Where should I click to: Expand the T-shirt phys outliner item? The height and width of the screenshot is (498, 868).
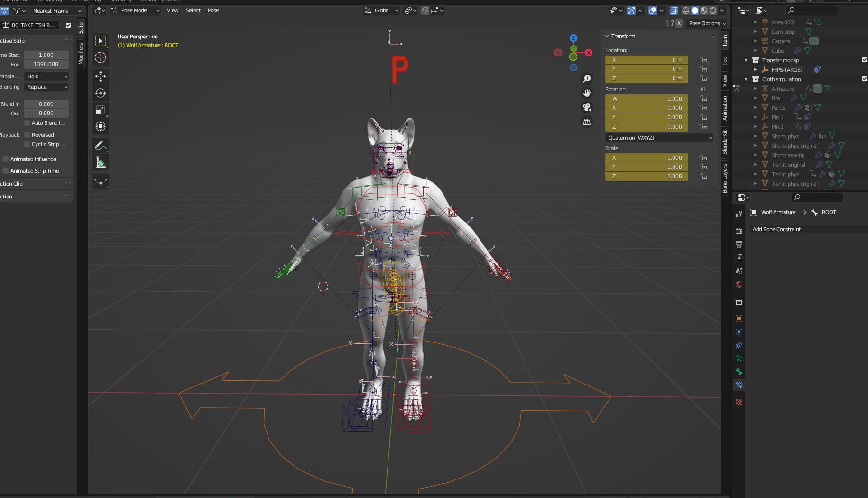[756, 174]
